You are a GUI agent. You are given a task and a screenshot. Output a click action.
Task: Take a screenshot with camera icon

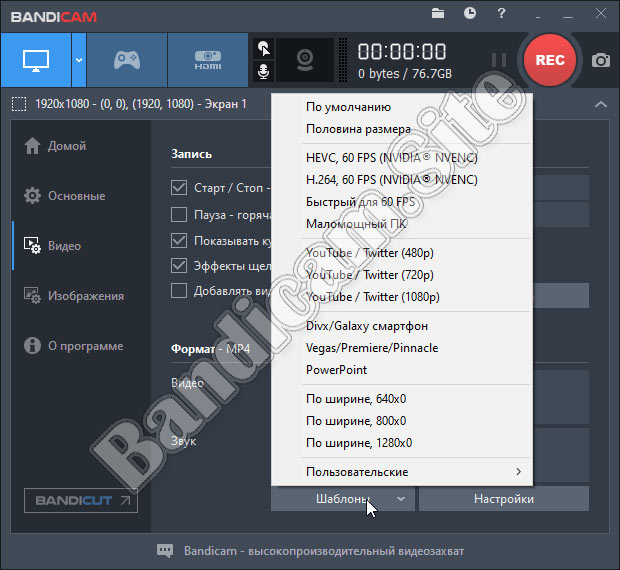[x=600, y=60]
